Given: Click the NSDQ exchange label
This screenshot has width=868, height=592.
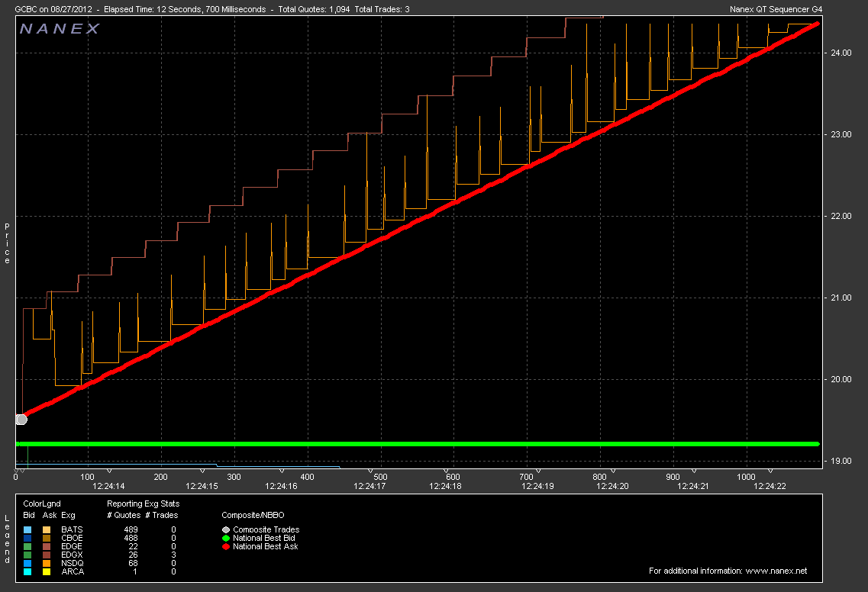Looking at the screenshot, I should click(x=73, y=563).
